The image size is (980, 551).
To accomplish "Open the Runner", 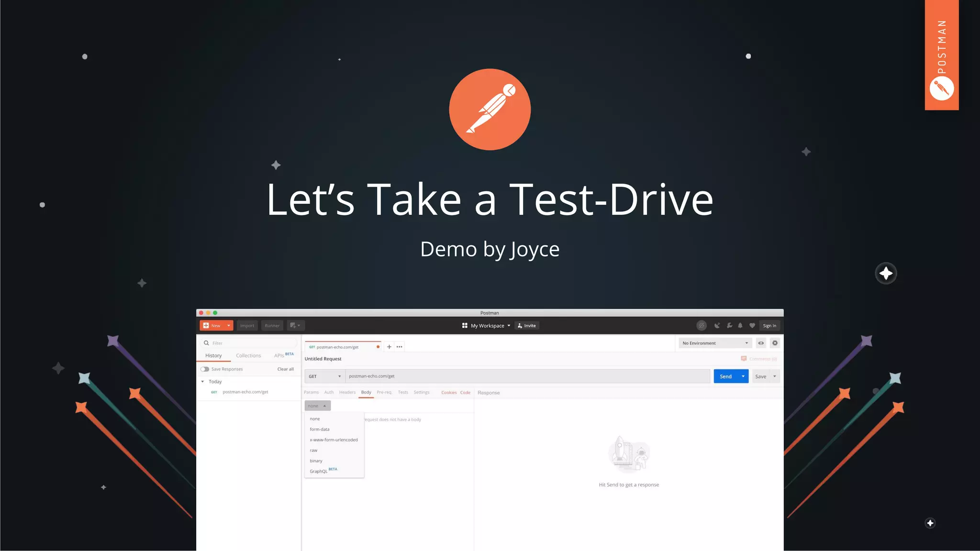I will pyautogui.click(x=272, y=326).
